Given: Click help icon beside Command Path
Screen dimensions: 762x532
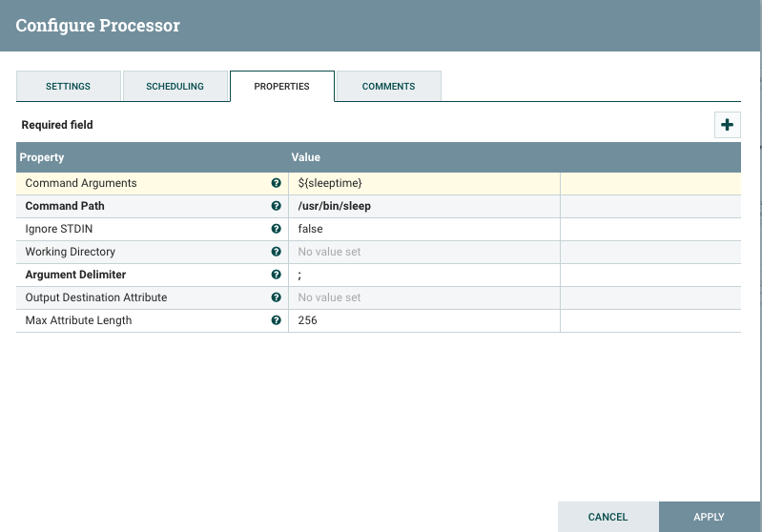Looking at the screenshot, I should (x=277, y=206).
